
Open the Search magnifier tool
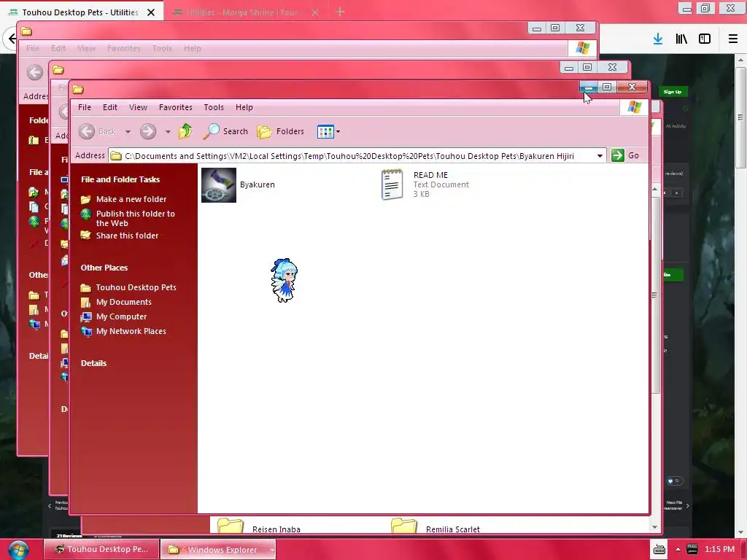[x=225, y=131]
